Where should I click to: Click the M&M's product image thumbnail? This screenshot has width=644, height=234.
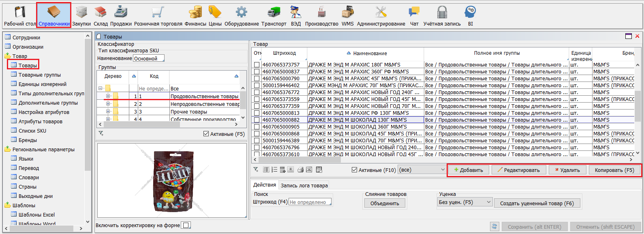coord(172,181)
